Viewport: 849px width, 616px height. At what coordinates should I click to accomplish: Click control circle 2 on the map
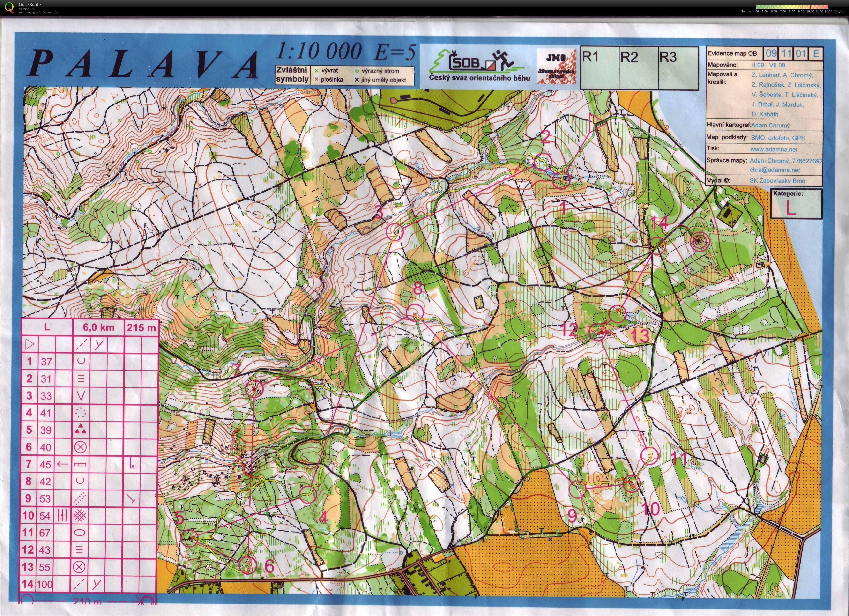pos(542,162)
